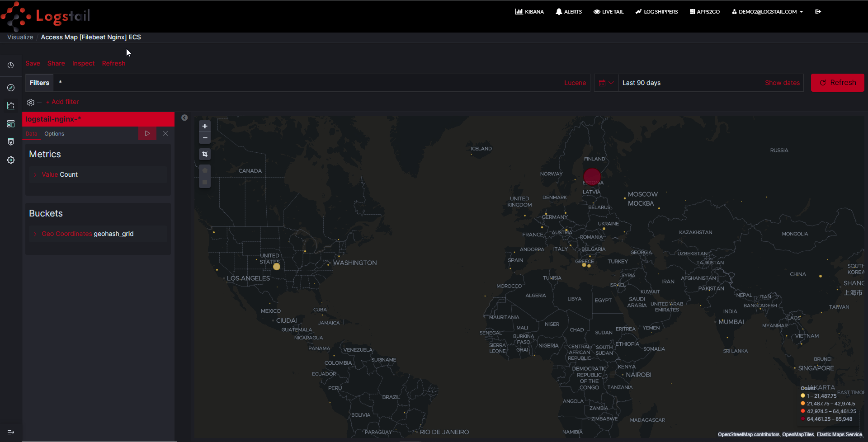Open the DEMO2@LOGSTAIL.COM account dropdown
This screenshot has width=868, height=442.
coord(767,12)
